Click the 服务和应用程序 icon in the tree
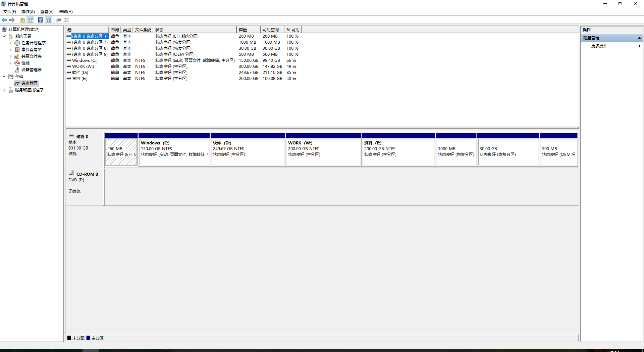 [x=11, y=90]
